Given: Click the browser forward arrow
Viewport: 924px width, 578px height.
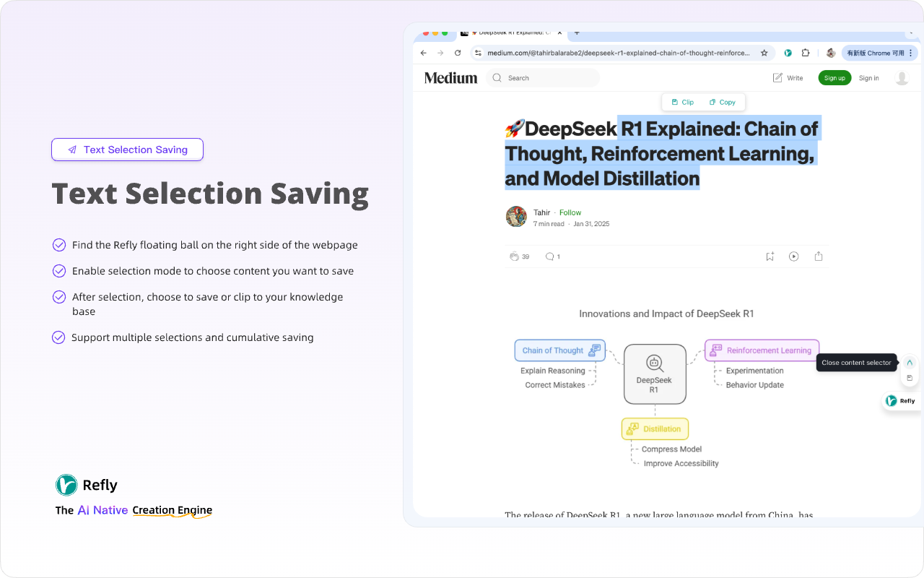Looking at the screenshot, I should (440, 53).
